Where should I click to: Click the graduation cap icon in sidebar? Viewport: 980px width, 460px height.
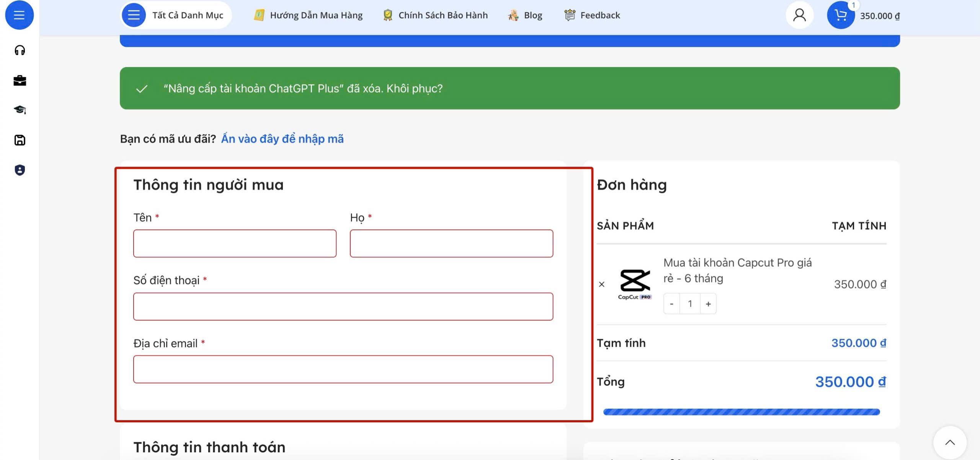pyautogui.click(x=20, y=110)
